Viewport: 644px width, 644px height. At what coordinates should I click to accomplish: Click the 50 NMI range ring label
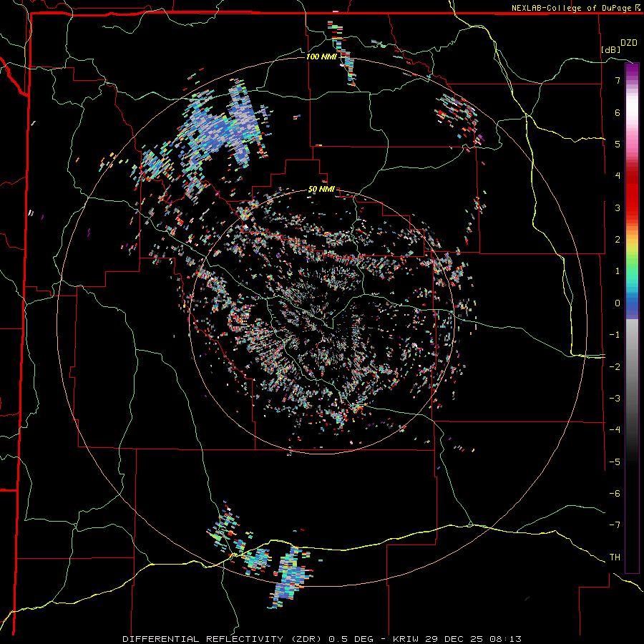click(321, 190)
